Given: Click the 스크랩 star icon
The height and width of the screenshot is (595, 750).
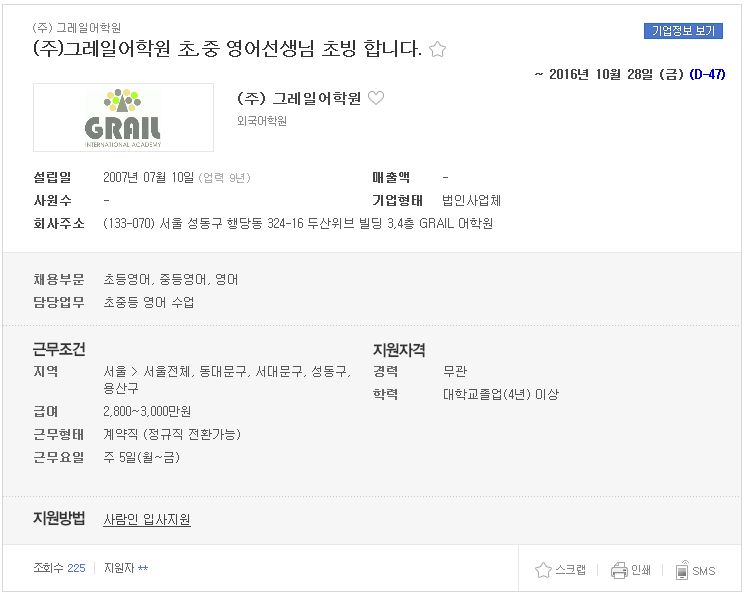Looking at the screenshot, I should pyautogui.click(x=543, y=570).
